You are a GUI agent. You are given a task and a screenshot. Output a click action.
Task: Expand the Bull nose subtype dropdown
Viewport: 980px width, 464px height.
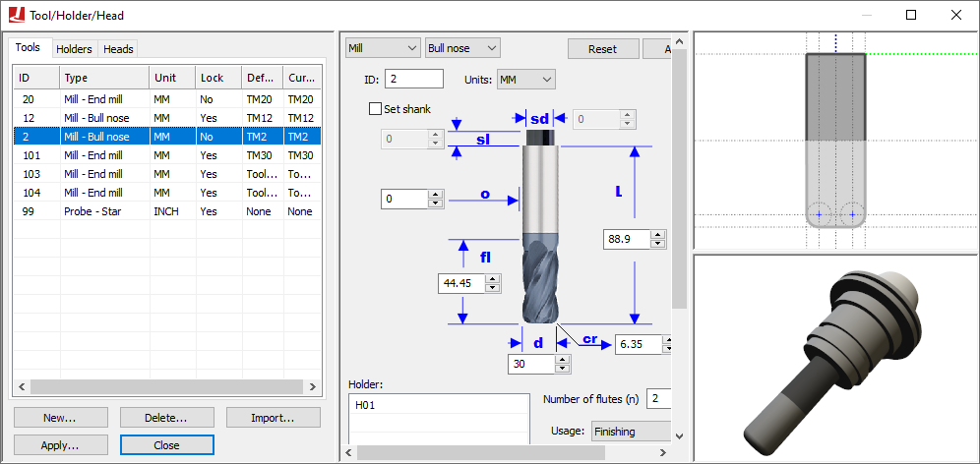[x=462, y=48]
